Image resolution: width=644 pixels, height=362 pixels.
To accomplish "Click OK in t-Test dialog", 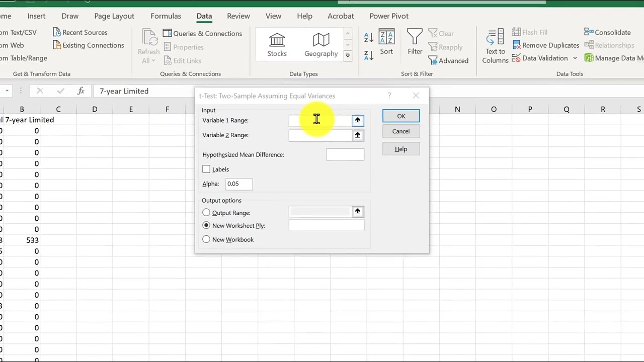I will tap(401, 116).
